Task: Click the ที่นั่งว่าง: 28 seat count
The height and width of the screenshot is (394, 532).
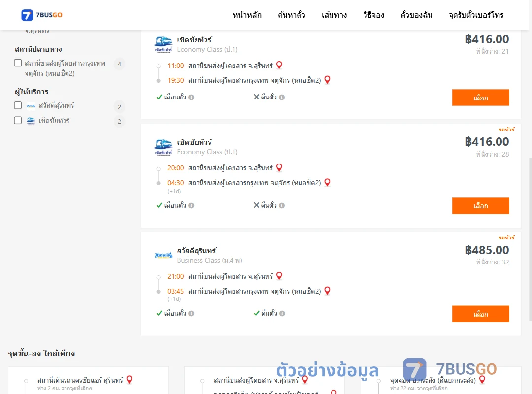Action: (x=492, y=154)
